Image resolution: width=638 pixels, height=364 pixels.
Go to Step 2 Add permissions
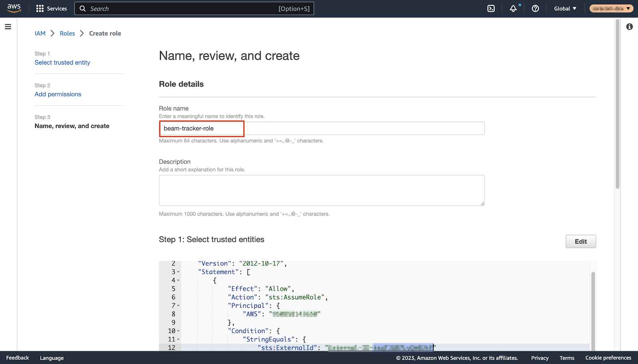click(x=58, y=94)
